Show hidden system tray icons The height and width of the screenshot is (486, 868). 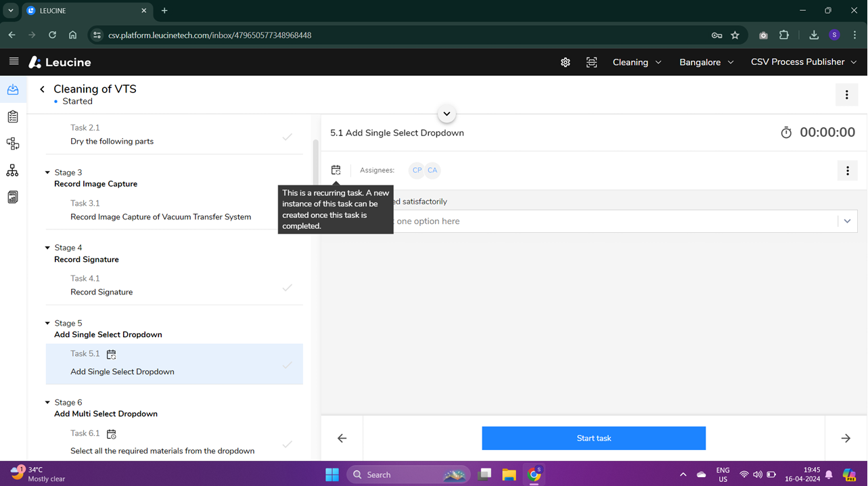[683, 474]
